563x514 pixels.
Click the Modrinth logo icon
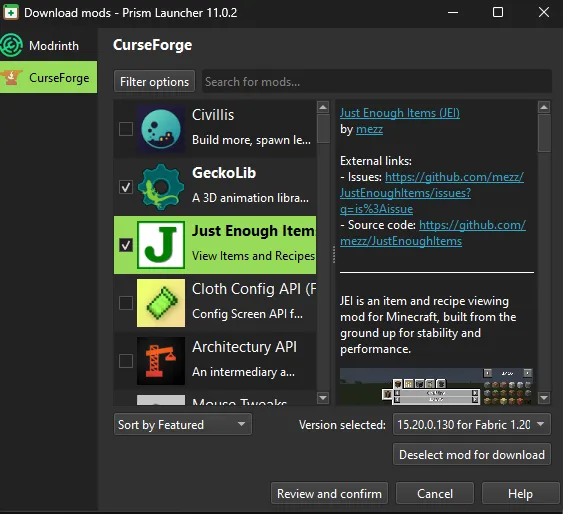pos(11,45)
